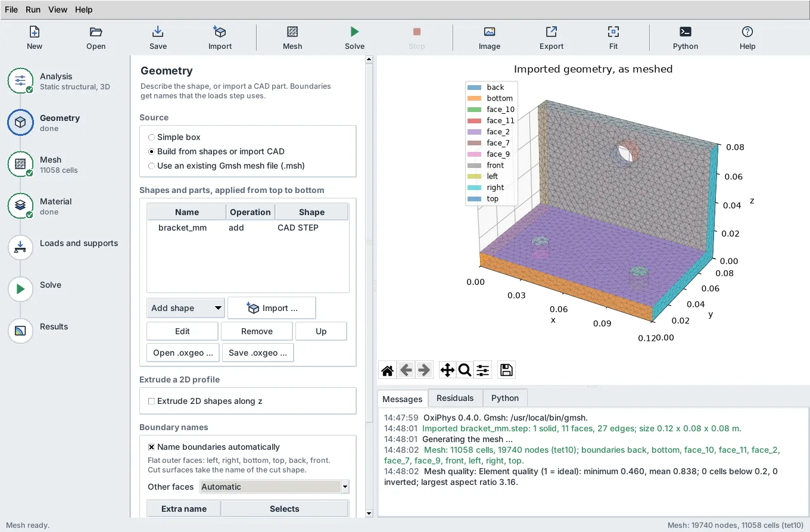
Task: Save the figure with the floppy icon
Action: coord(506,371)
